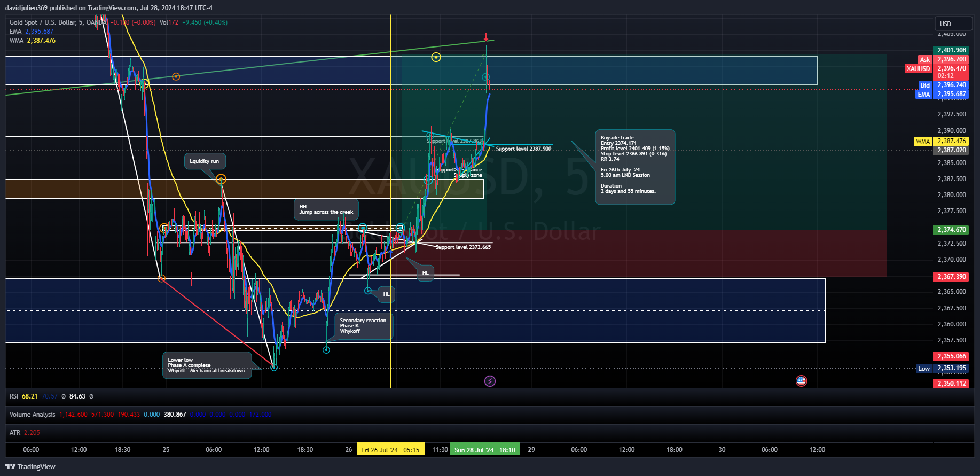
Task: Click the Secondary reaction Phase B callout
Action: [363, 326]
